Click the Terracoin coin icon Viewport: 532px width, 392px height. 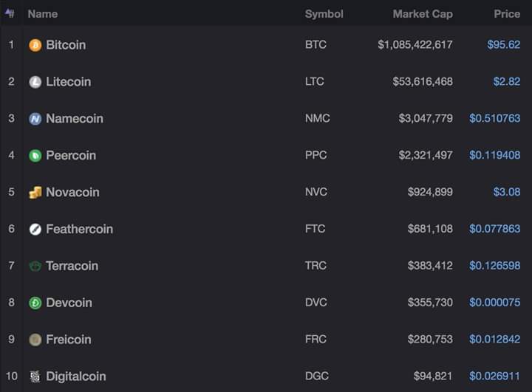point(35,266)
